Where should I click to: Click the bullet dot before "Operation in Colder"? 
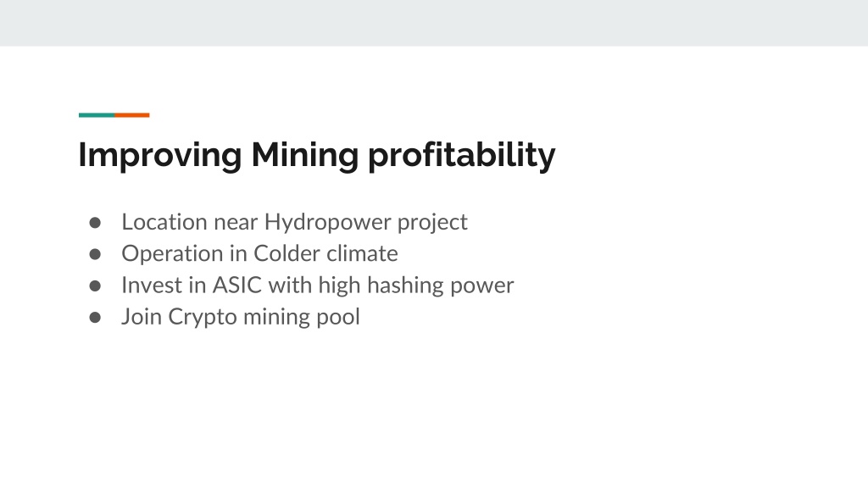point(95,254)
